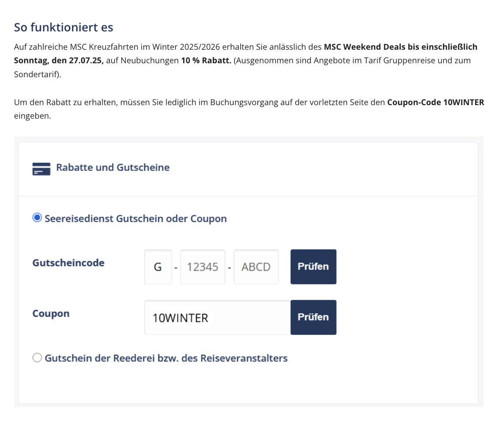Screen dimensions: 504x424
Task: Click the credit card icon beside Rabatte und Gutscheine
Action: (41, 168)
